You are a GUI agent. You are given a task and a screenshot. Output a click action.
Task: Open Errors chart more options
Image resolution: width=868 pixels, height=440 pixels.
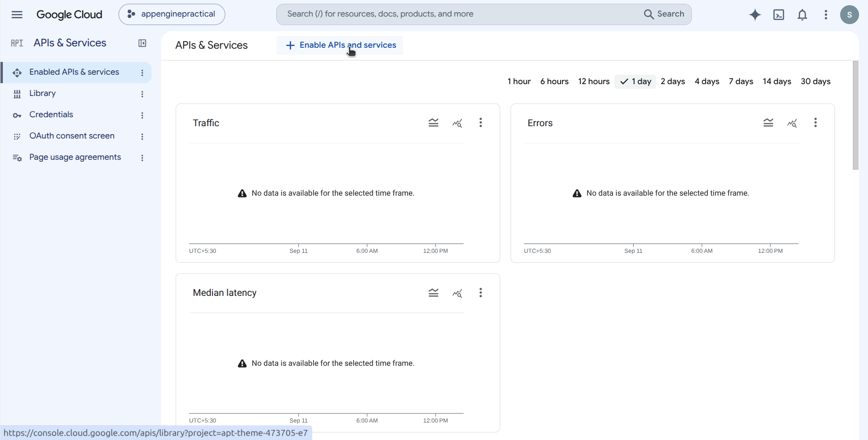click(816, 123)
